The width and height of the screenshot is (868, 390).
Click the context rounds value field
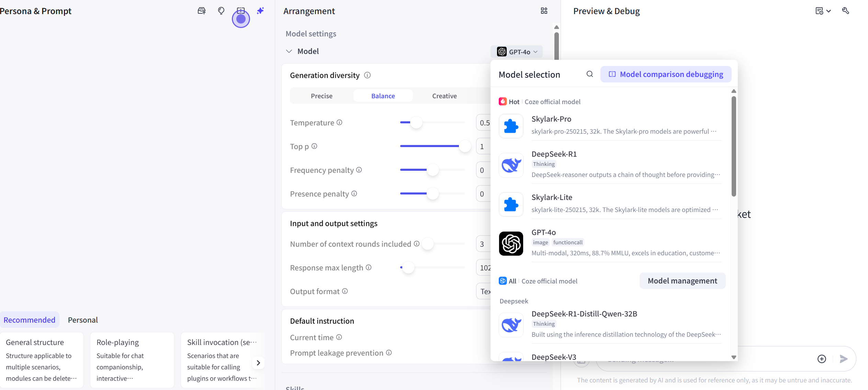pos(484,244)
